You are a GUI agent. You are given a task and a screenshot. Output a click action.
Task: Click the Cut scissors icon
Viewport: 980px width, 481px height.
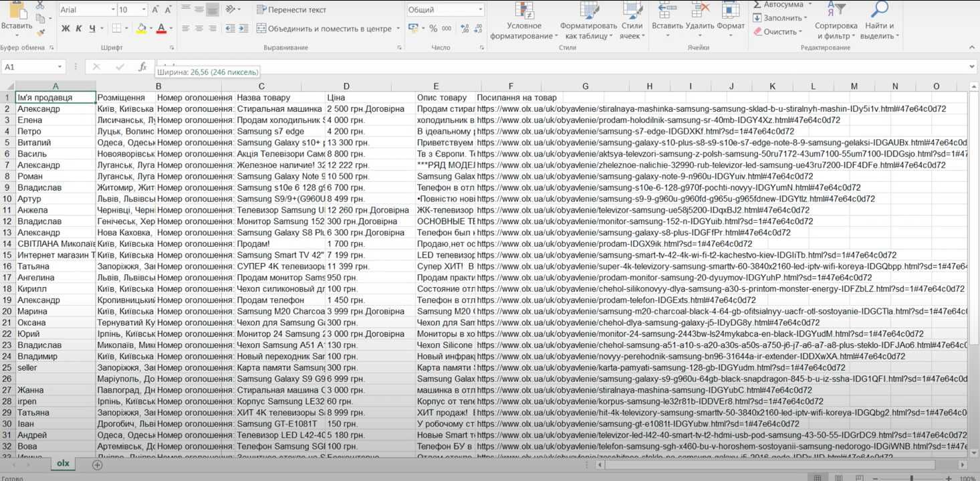(x=40, y=5)
